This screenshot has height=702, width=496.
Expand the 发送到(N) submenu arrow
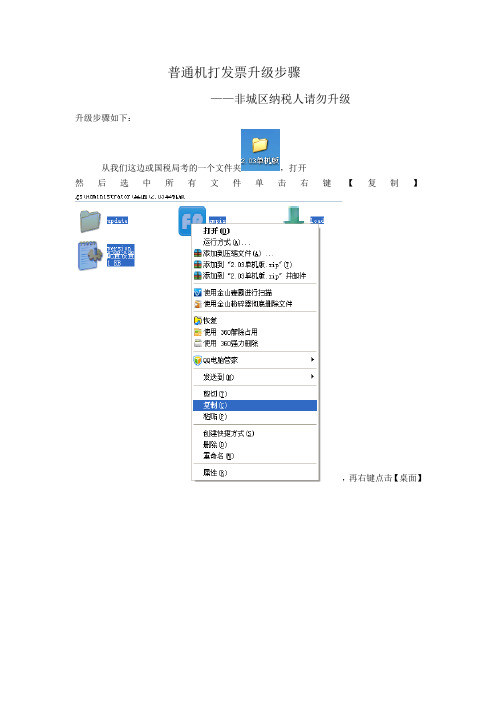click(312, 377)
